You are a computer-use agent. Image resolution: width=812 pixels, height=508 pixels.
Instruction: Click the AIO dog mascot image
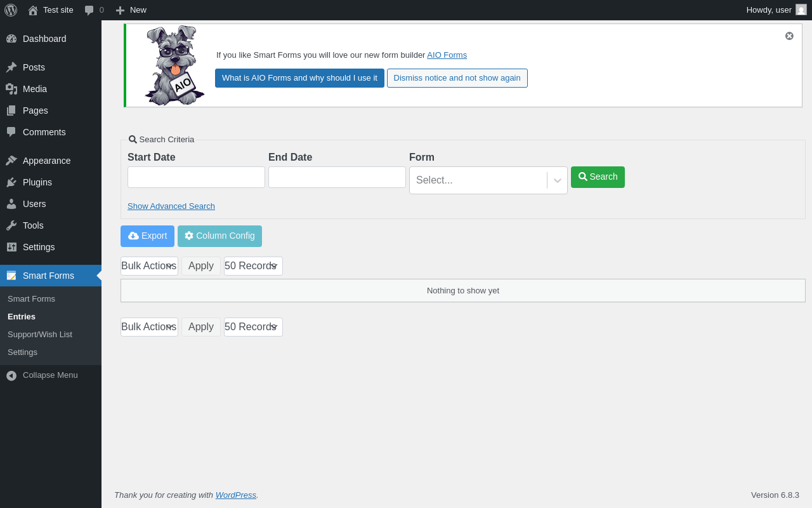click(x=174, y=65)
